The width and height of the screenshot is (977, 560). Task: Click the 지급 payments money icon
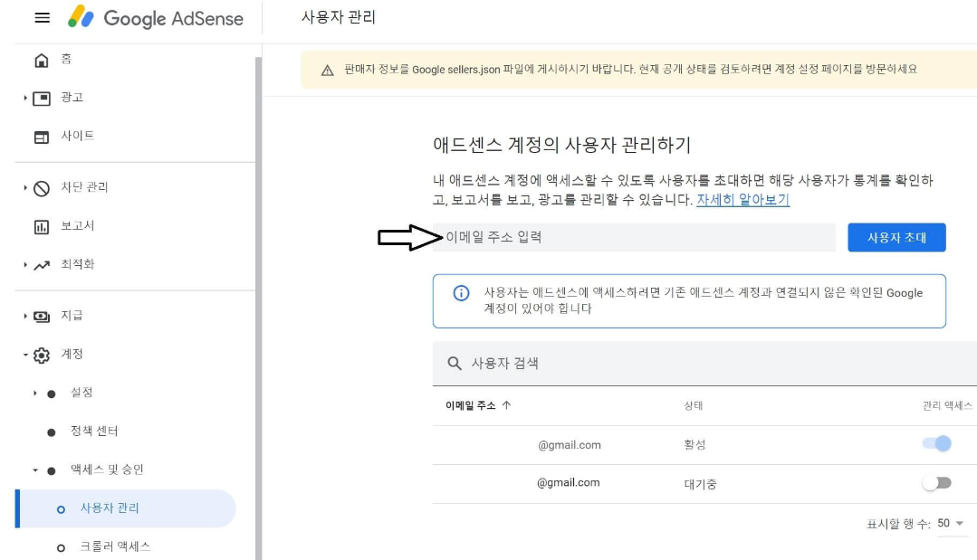(x=41, y=317)
